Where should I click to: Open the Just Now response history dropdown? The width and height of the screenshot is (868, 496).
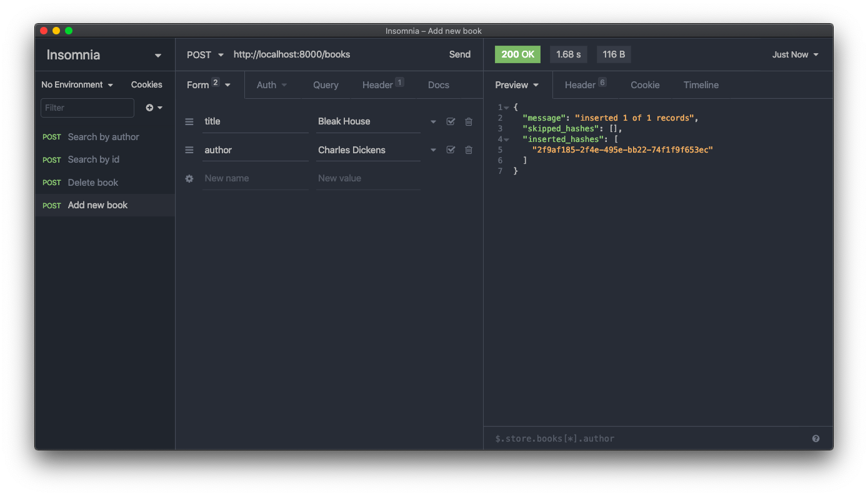[795, 55]
